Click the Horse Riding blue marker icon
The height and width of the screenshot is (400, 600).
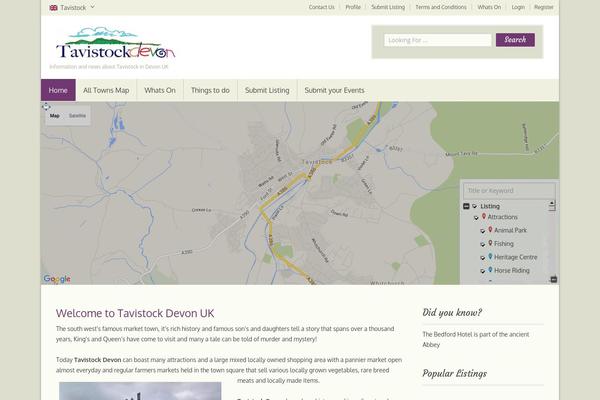[x=490, y=270]
